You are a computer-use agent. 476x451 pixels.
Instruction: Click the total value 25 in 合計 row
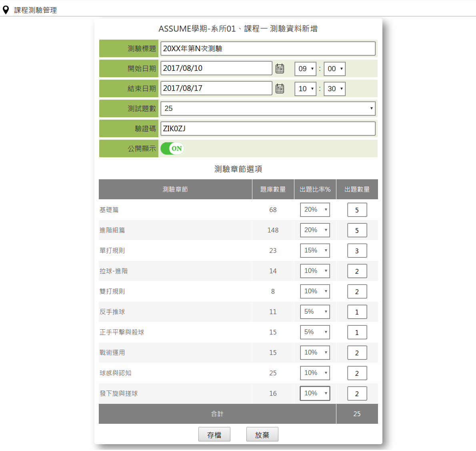pyautogui.click(x=357, y=414)
